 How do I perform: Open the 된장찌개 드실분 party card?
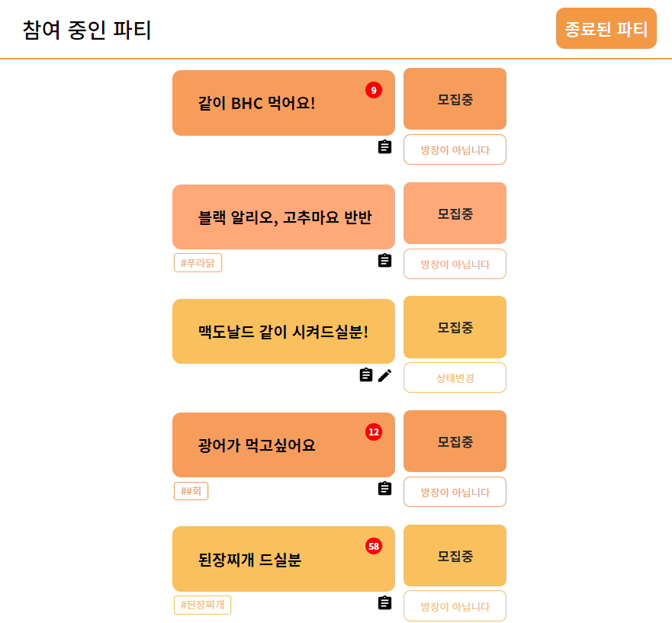point(283,559)
